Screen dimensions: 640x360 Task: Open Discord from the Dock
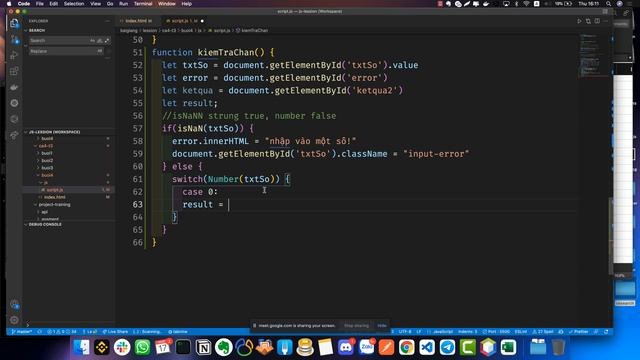tap(346, 347)
